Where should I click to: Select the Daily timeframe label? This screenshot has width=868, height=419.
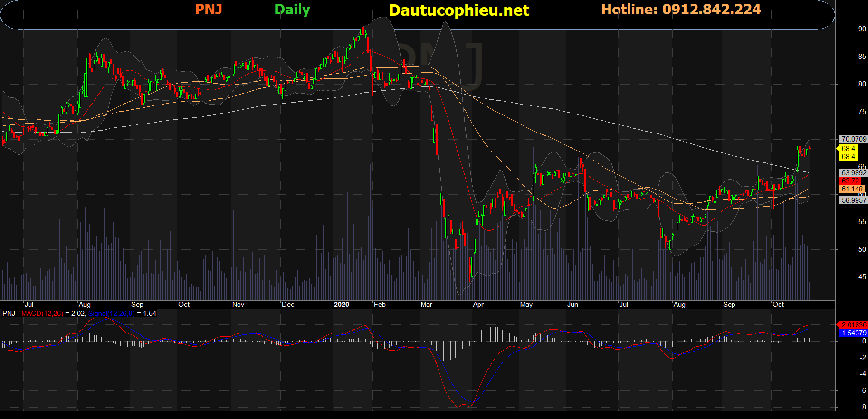coord(292,10)
